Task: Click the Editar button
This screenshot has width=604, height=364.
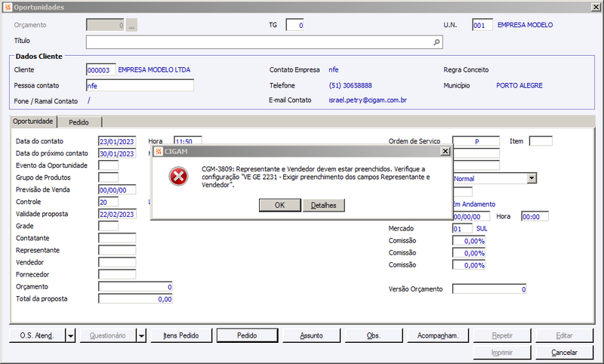Action: click(564, 336)
